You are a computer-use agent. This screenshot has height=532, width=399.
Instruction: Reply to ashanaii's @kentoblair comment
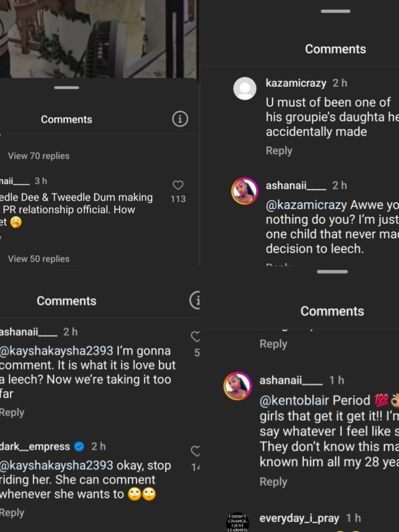(273, 482)
